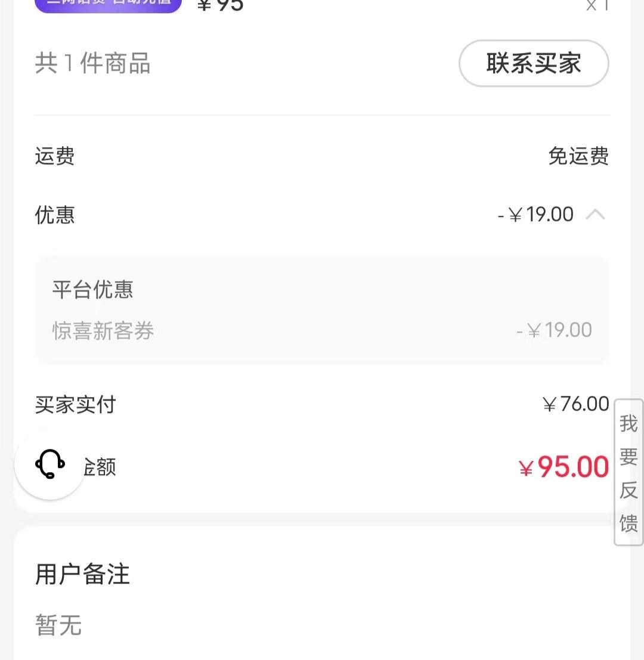Tap the 共 1 件商品 text
This screenshot has height=660, width=644.
[x=92, y=64]
